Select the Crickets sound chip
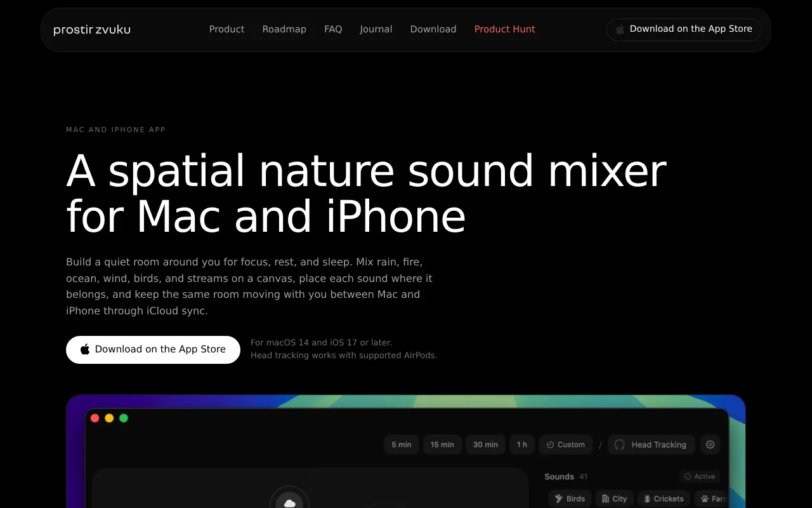 pos(664,498)
